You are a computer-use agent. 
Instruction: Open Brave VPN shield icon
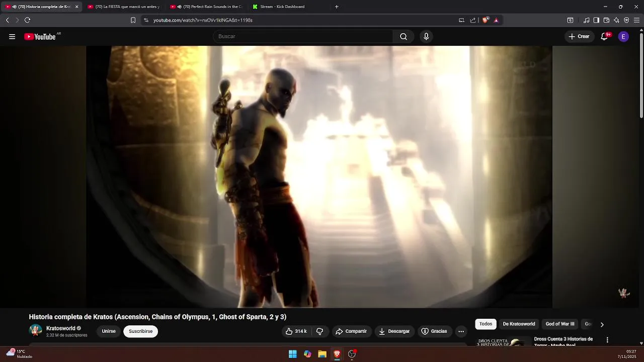[x=626, y=20]
